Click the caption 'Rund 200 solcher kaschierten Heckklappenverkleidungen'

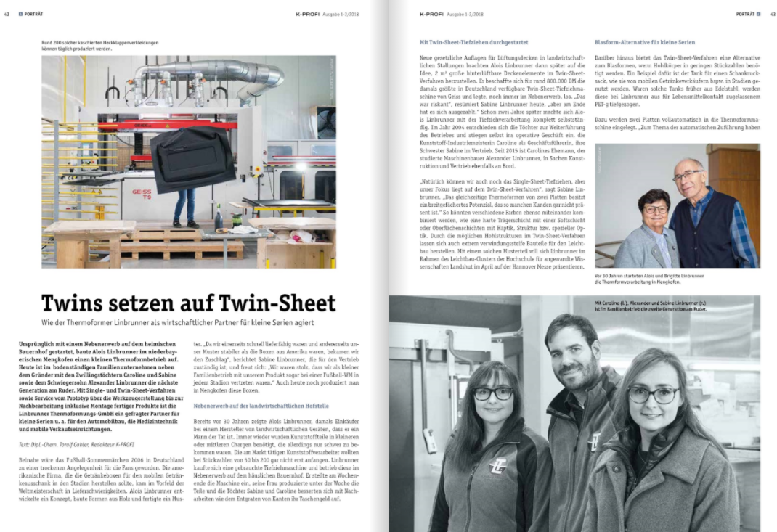click(x=100, y=43)
